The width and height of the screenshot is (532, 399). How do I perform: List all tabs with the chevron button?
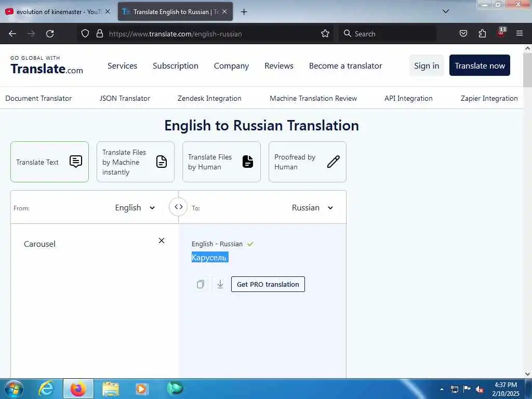pos(446,11)
